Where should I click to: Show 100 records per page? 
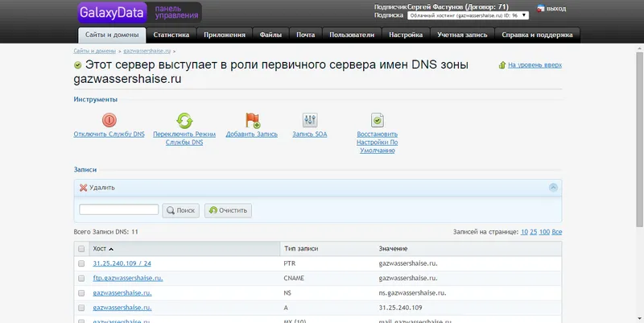[x=545, y=232]
